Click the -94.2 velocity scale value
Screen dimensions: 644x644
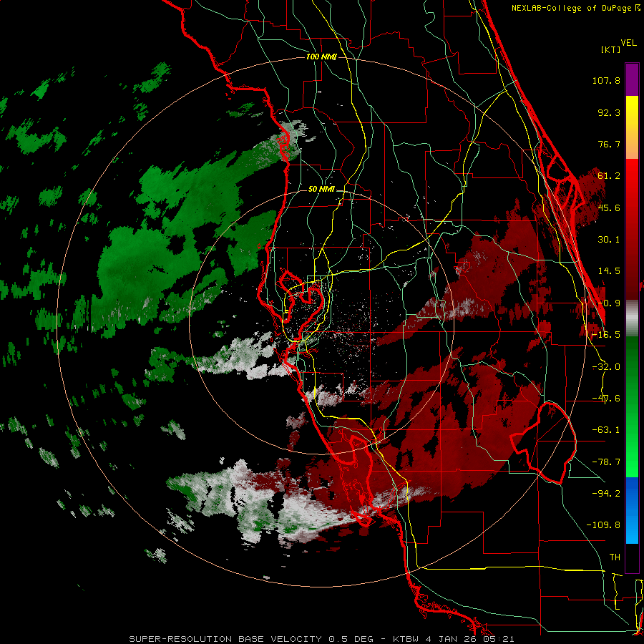(606, 493)
